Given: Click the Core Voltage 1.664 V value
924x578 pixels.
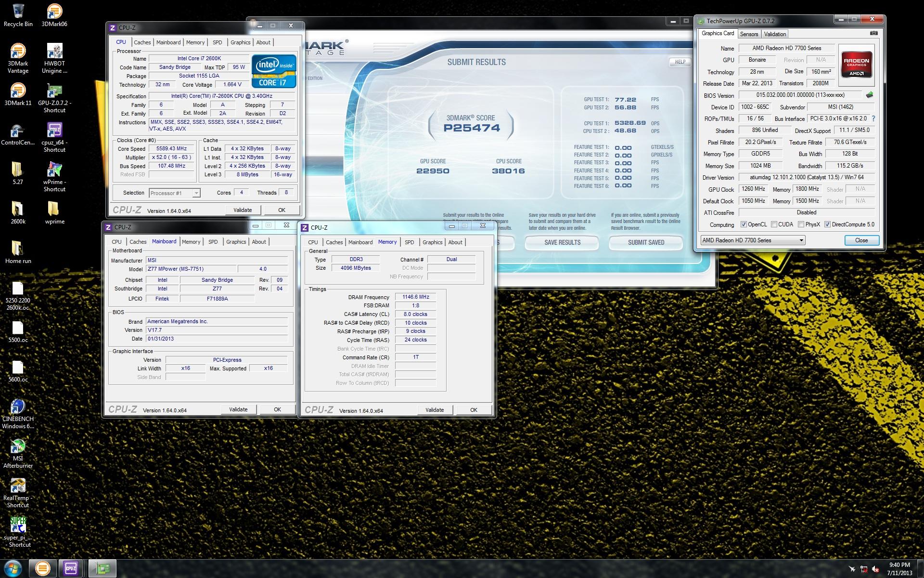Looking at the screenshot, I should tap(232, 84).
